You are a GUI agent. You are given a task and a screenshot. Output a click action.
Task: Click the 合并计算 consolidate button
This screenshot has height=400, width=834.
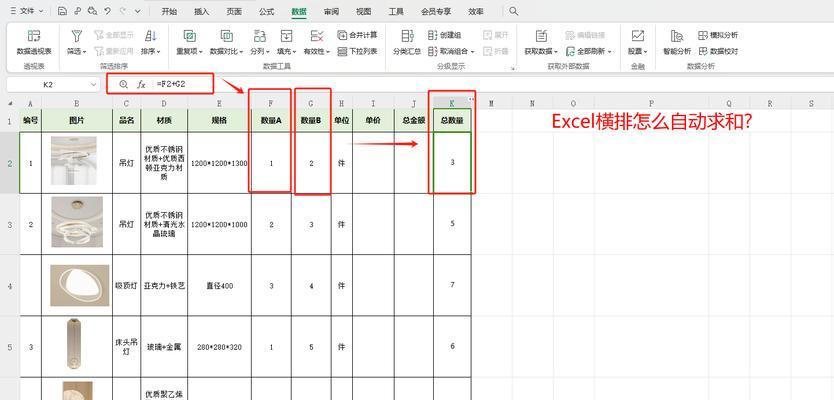click(357, 35)
